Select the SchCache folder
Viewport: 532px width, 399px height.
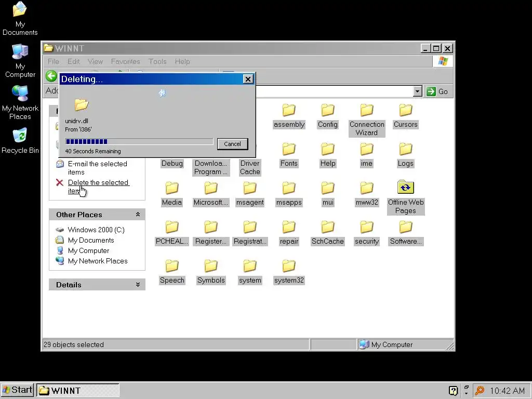(x=328, y=233)
